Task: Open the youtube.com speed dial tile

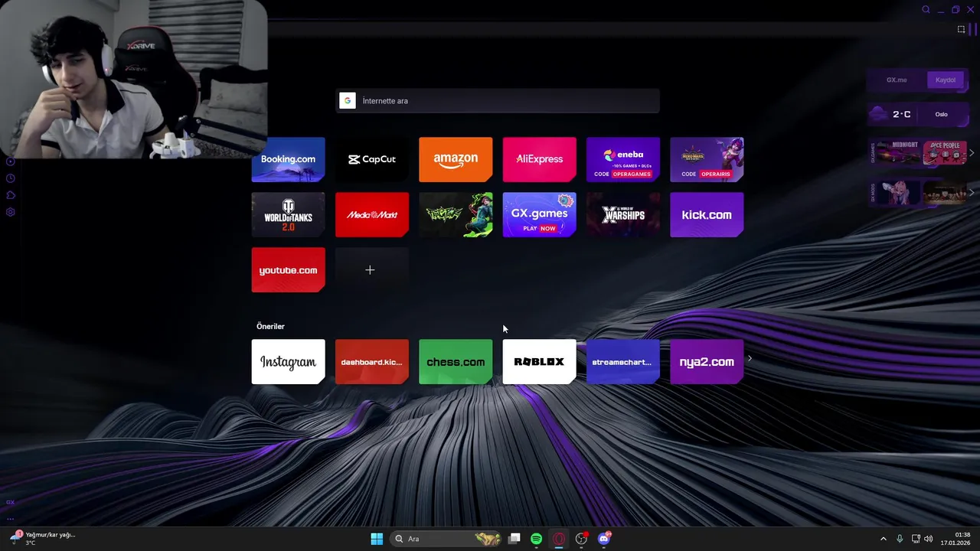Action: 288,270
